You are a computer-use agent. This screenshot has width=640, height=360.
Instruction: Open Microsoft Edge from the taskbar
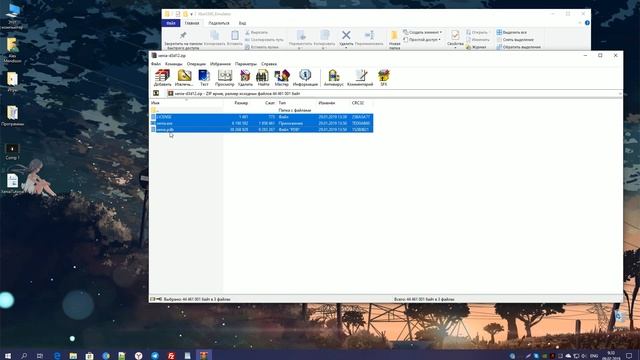coord(57,356)
